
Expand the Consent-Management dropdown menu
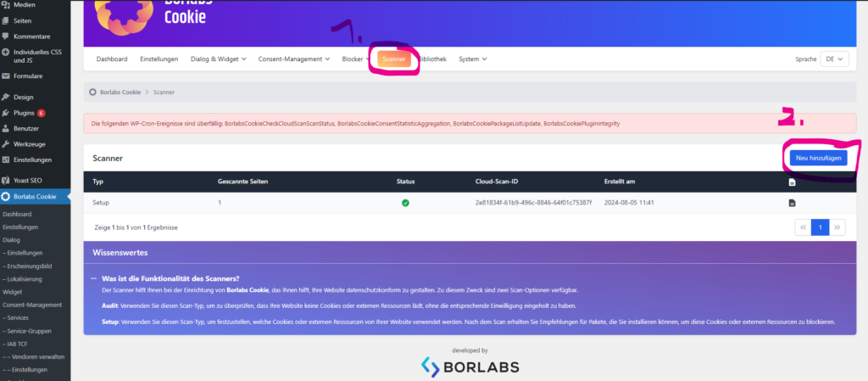pos(294,59)
